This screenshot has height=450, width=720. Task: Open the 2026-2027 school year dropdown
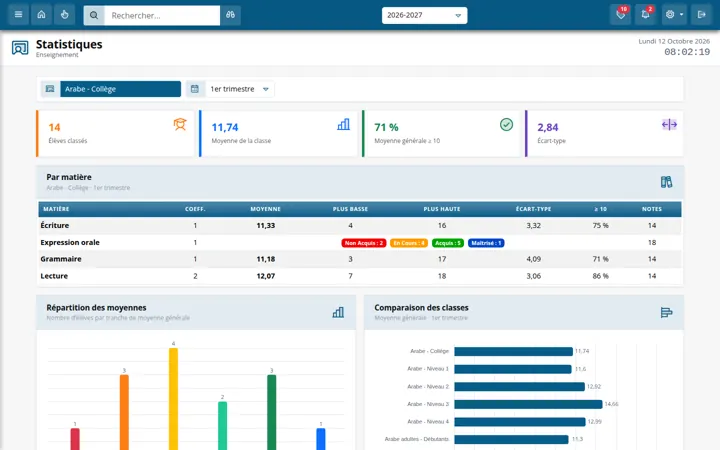click(x=424, y=15)
